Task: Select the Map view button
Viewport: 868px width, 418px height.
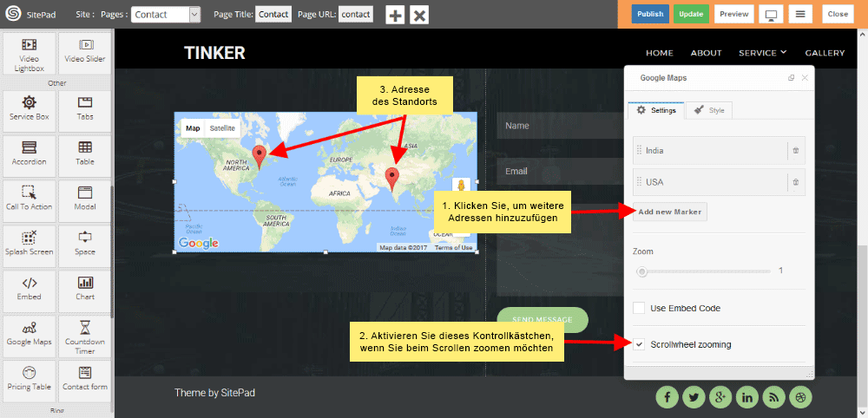Action: pos(193,128)
